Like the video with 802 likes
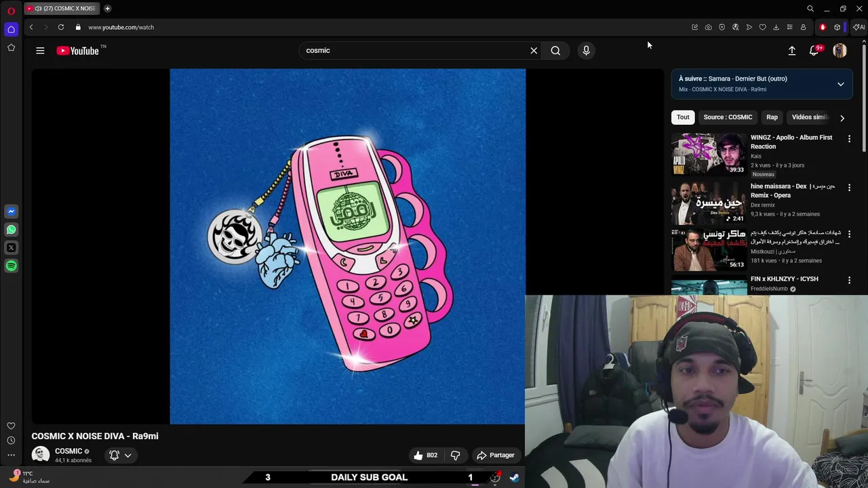 click(426, 455)
